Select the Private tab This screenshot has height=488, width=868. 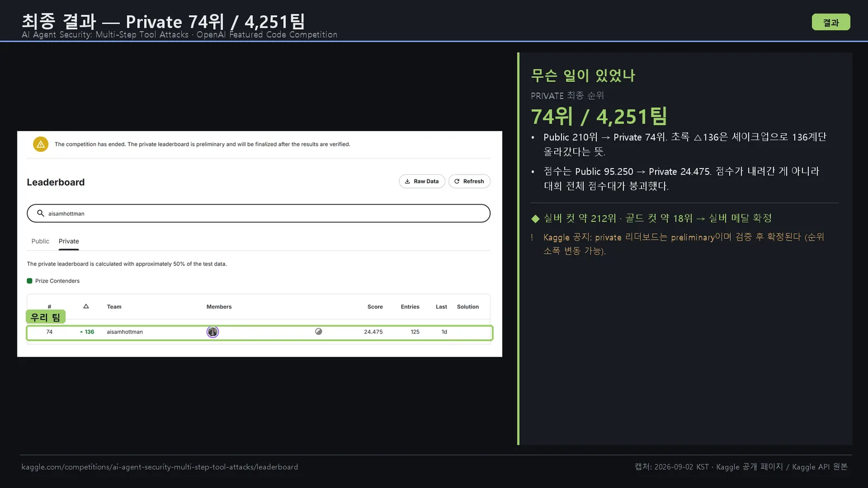coord(69,241)
